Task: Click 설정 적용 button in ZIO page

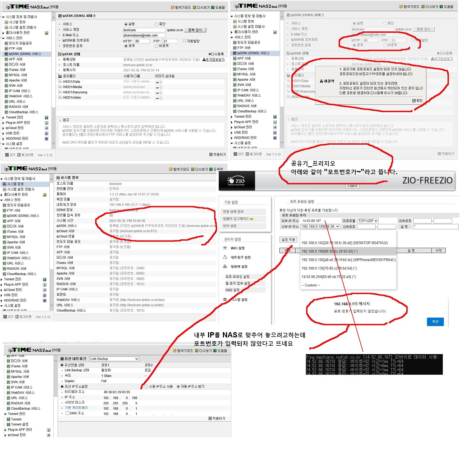Action: coord(288,240)
